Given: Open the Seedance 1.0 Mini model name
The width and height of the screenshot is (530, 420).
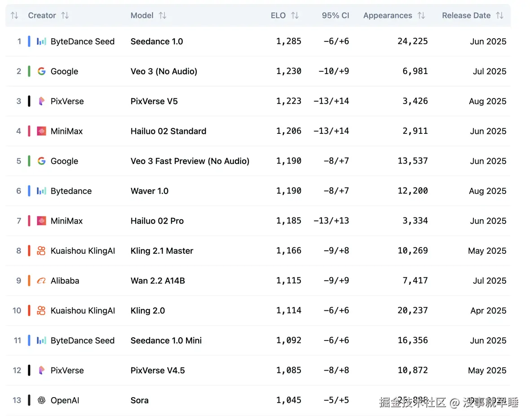Looking at the screenshot, I should pyautogui.click(x=166, y=340).
